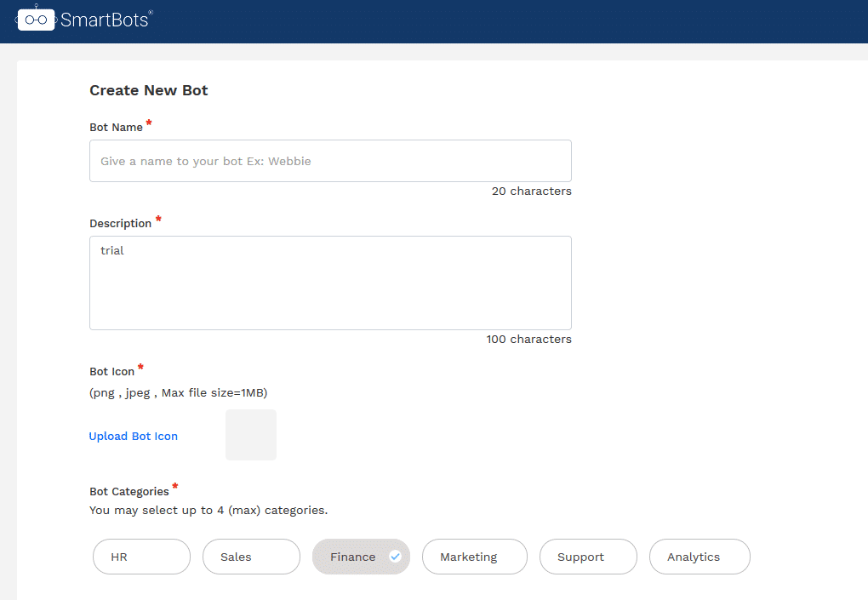Screen dimensions: 868x600
Task: Select the Analytics category chip
Action: [699, 556]
